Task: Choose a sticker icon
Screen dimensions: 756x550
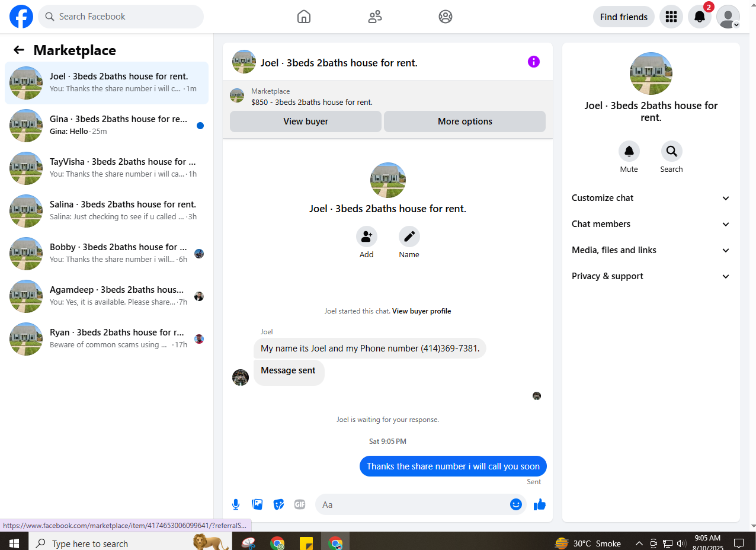Action: (278, 504)
